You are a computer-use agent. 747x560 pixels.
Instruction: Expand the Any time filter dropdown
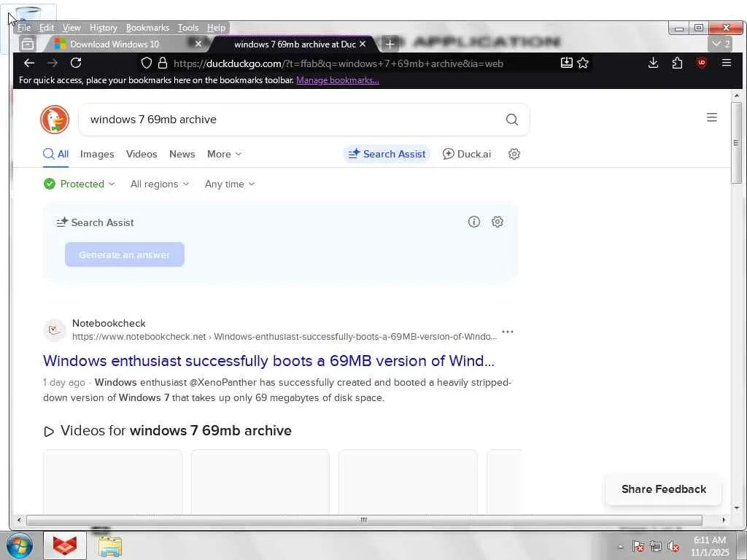230,184
